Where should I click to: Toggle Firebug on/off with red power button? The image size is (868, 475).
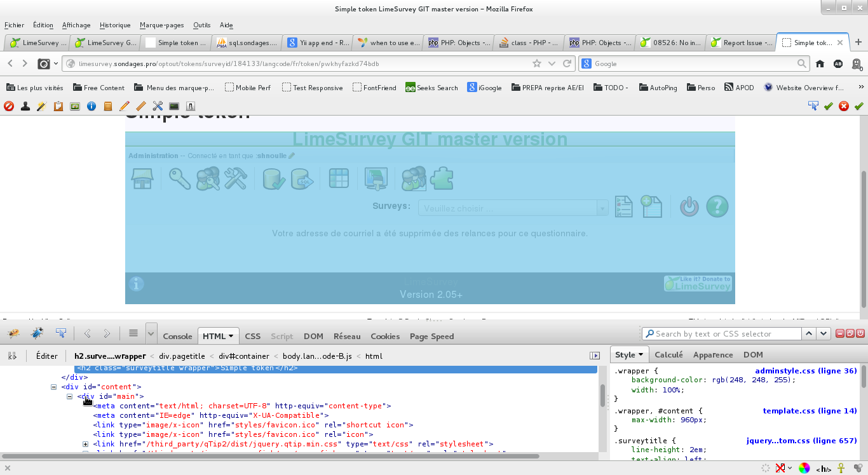pos(861,333)
